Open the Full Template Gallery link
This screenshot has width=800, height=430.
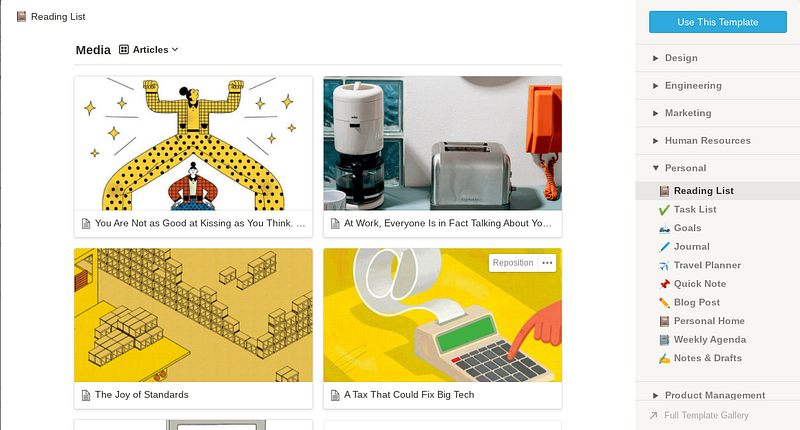click(706, 415)
